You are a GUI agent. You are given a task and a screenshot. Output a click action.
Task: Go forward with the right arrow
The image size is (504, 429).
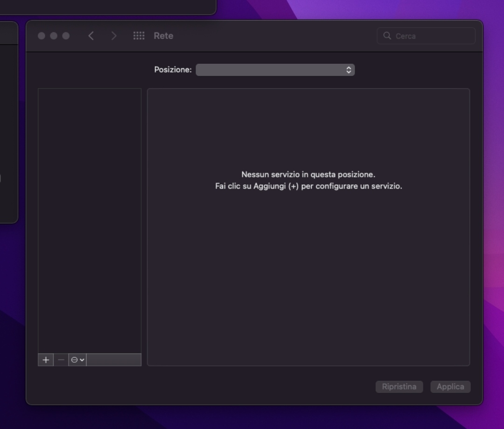[114, 36]
